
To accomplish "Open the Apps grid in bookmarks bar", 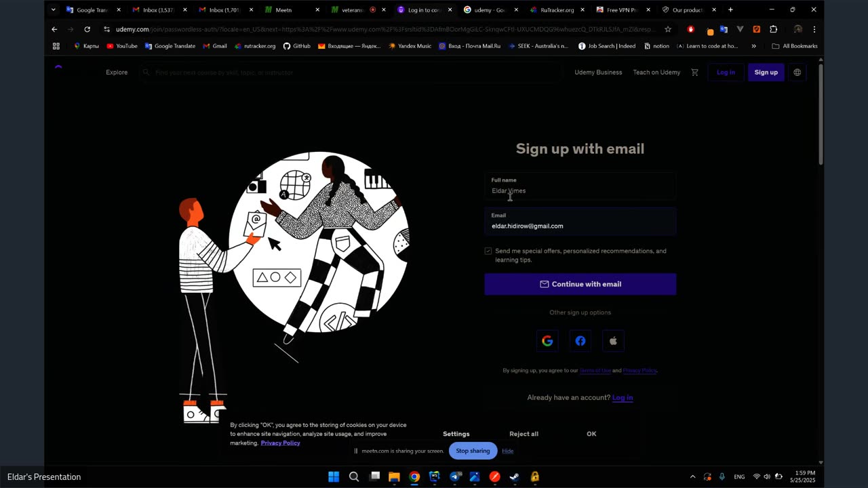I will coord(56,46).
